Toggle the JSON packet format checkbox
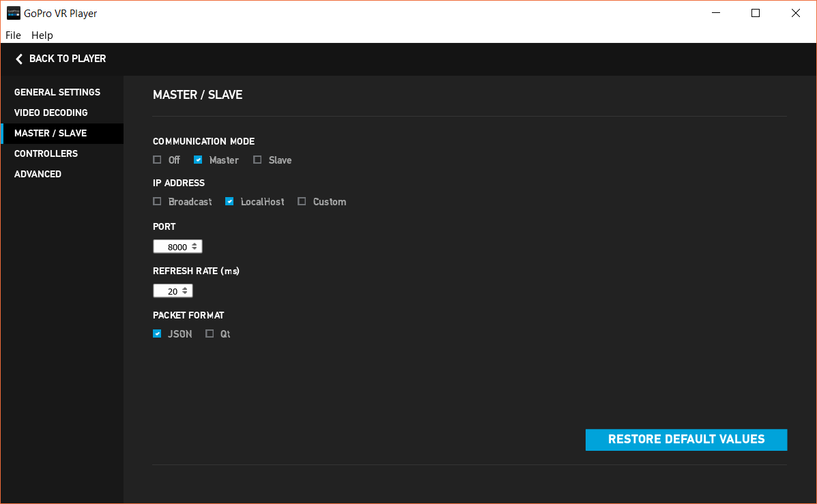This screenshot has height=504, width=817. click(157, 334)
